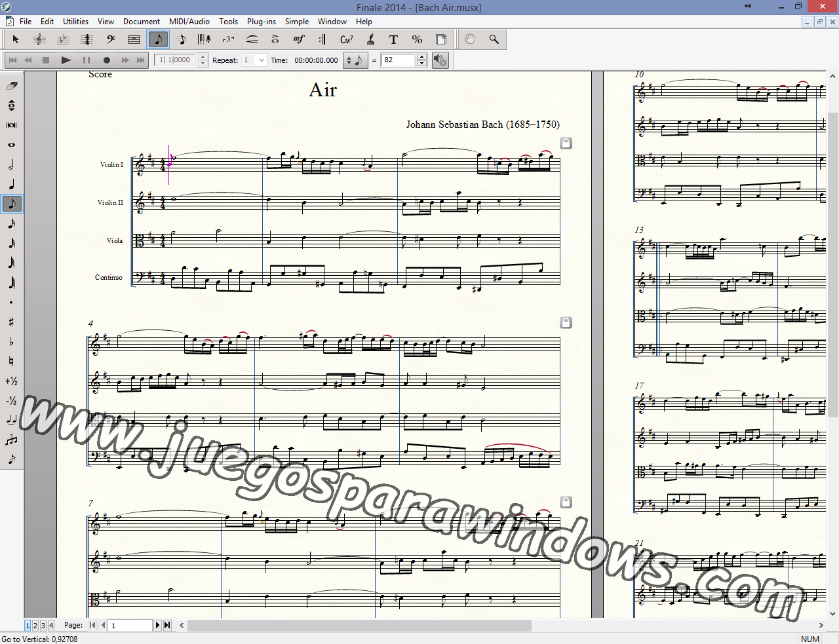Open the Utilities menu

(x=75, y=22)
